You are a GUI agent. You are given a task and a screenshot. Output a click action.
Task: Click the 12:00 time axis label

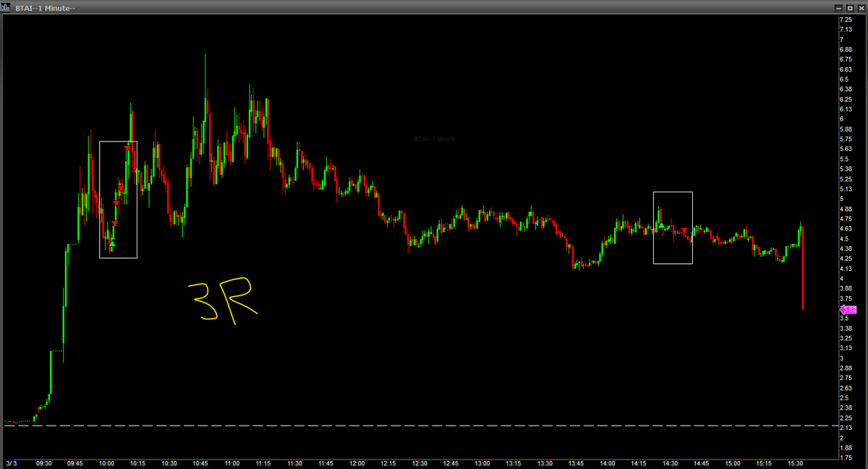pyautogui.click(x=357, y=463)
